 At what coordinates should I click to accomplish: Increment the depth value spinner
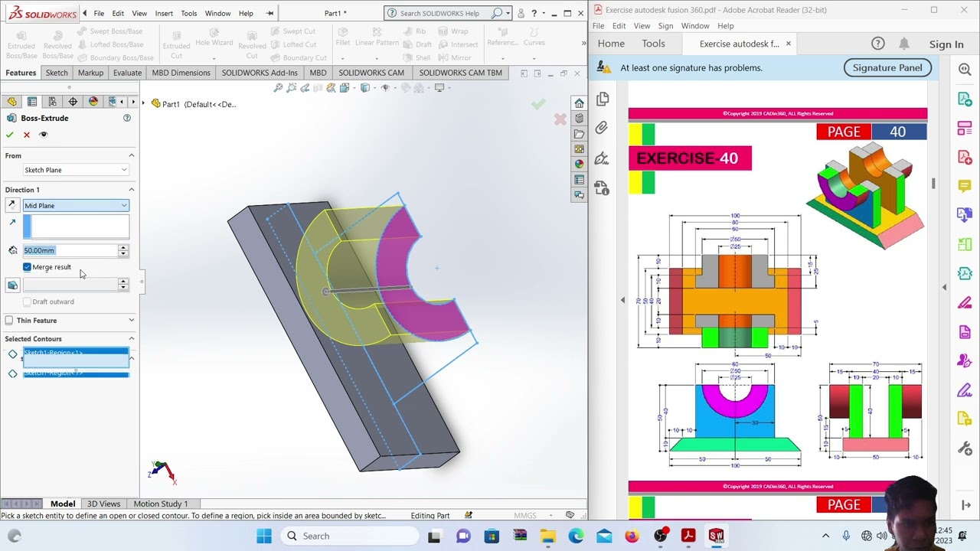pos(123,248)
